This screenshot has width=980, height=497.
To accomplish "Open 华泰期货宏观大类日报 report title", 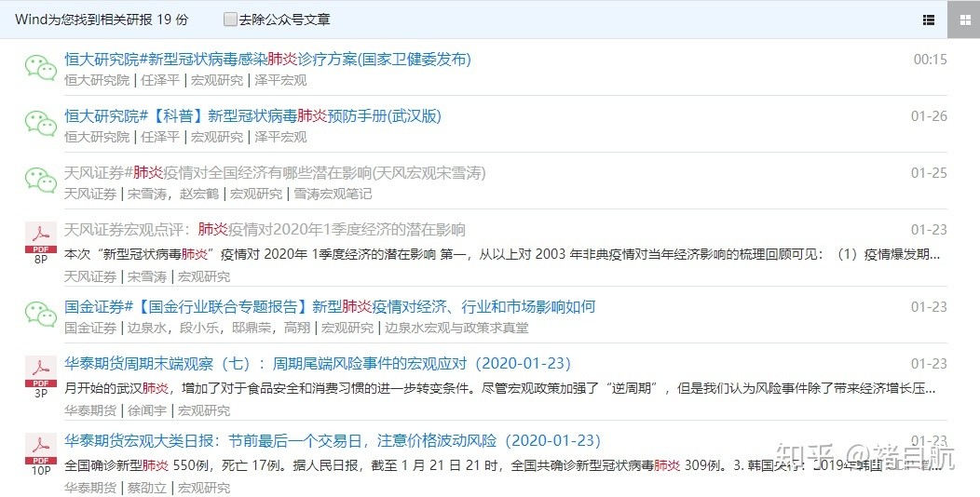I will point(333,441).
